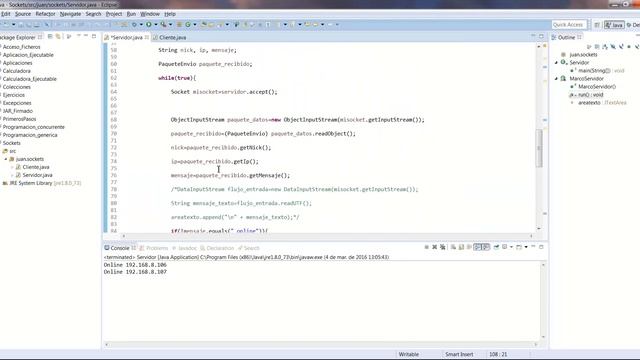Image resolution: width=640 pixels, height=360 pixels.
Task: Open the Debug button dropdown arrow
Action: (141, 24)
